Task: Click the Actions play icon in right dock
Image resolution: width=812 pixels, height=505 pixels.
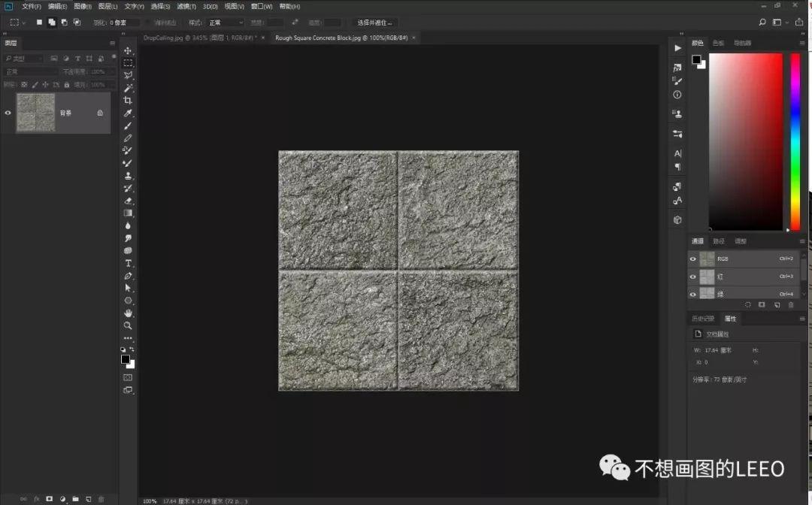Action: pos(677,48)
